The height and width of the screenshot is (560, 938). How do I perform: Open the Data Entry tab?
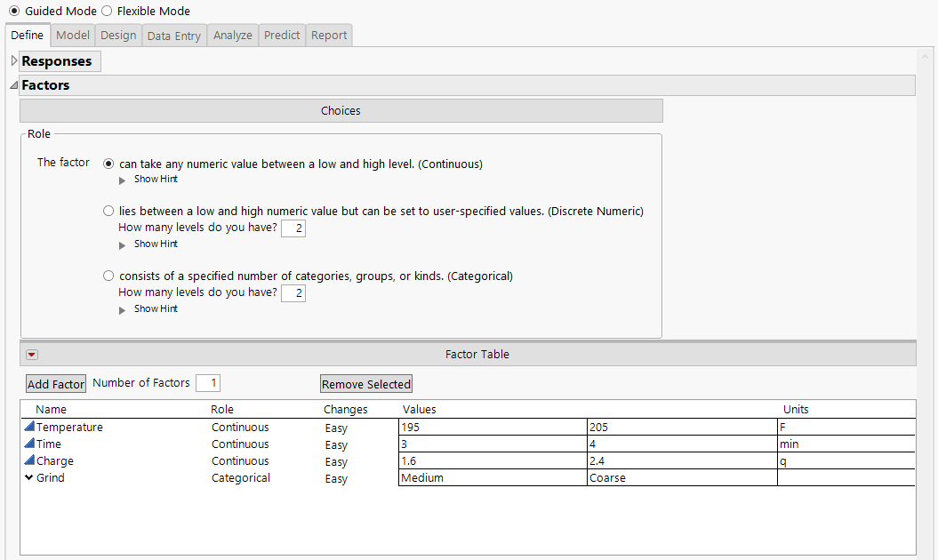coord(173,35)
